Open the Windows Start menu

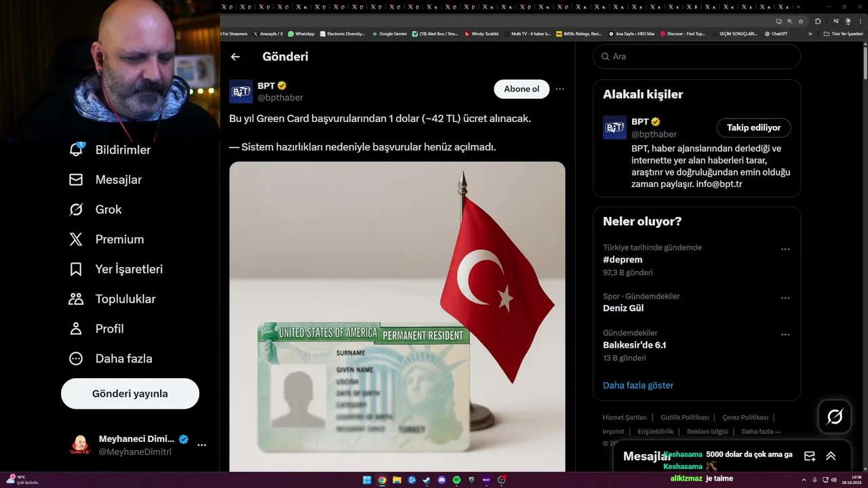[367, 480]
